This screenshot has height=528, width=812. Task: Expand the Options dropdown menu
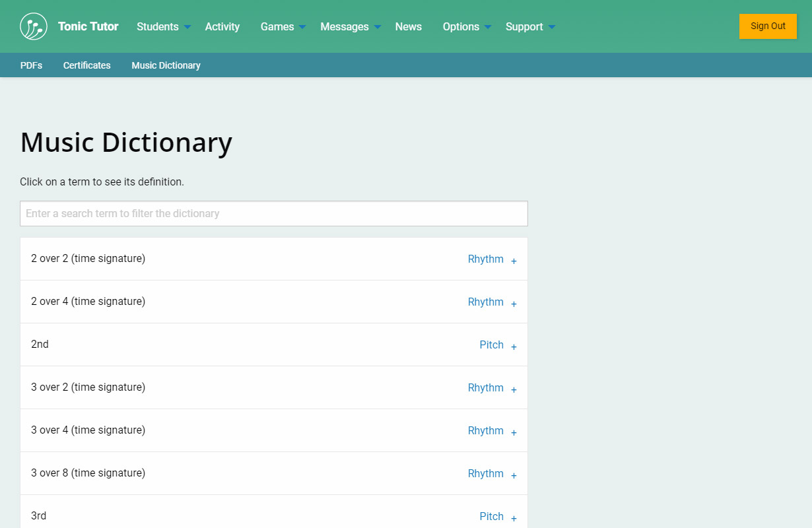click(467, 26)
